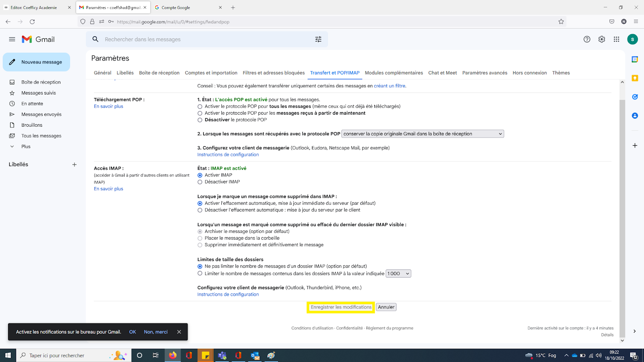Open Google Tasks side panel icon
The image size is (644, 362).
coord(635,97)
